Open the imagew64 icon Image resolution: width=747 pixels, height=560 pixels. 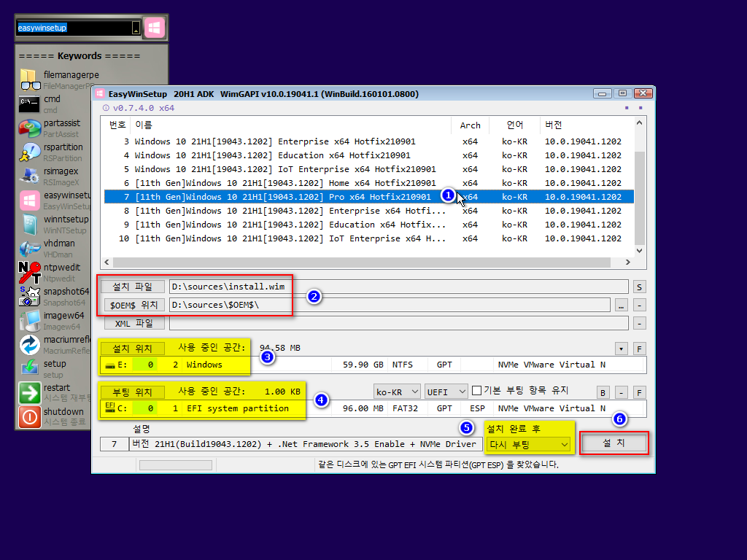29,321
